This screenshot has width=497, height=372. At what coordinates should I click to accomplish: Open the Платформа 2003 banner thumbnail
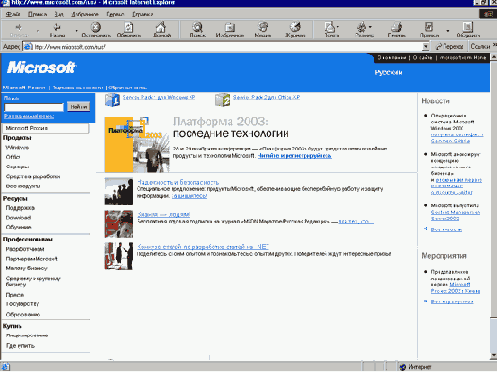pyautogui.click(x=137, y=144)
